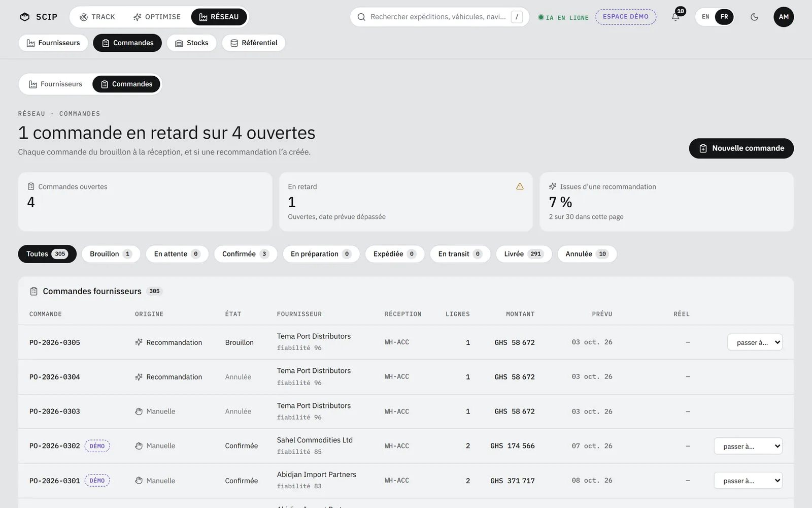Open 'passer à...' dropdown for PO-2026-0302
Image resolution: width=812 pixels, height=508 pixels.
[748, 446]
